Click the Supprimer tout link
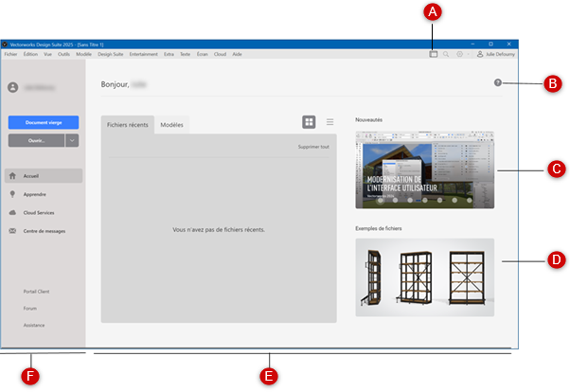The width and height of the screenshot is (570, 392). pyautogui.click(x=313, y=147)
